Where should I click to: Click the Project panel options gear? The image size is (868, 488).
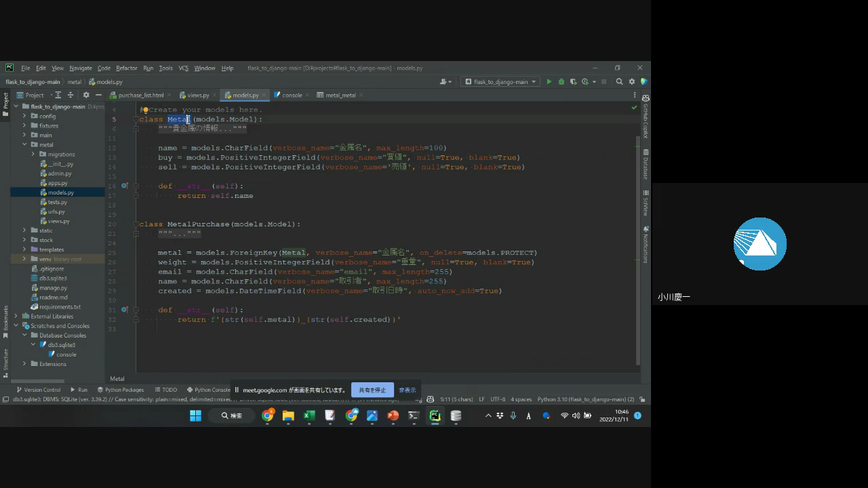(x=85, y=95)
